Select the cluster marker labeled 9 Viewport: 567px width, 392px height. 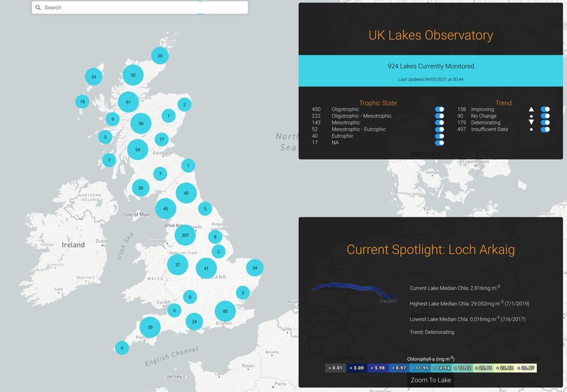113,119
